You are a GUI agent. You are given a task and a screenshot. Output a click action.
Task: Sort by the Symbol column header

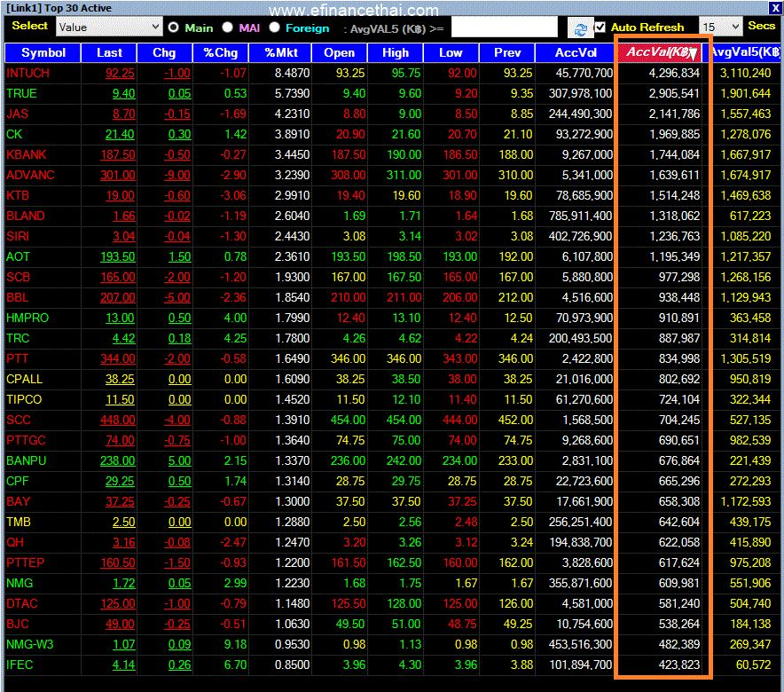pyautogui.click(x=43, y=52)
